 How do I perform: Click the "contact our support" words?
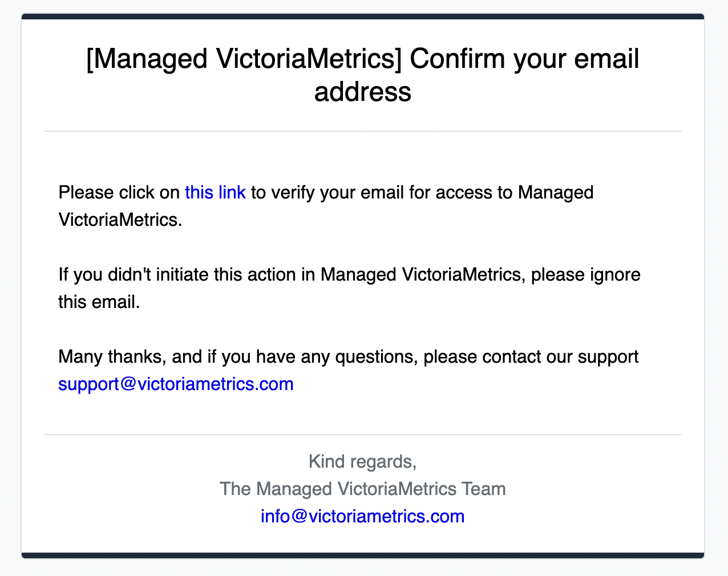tap(560, 357)
